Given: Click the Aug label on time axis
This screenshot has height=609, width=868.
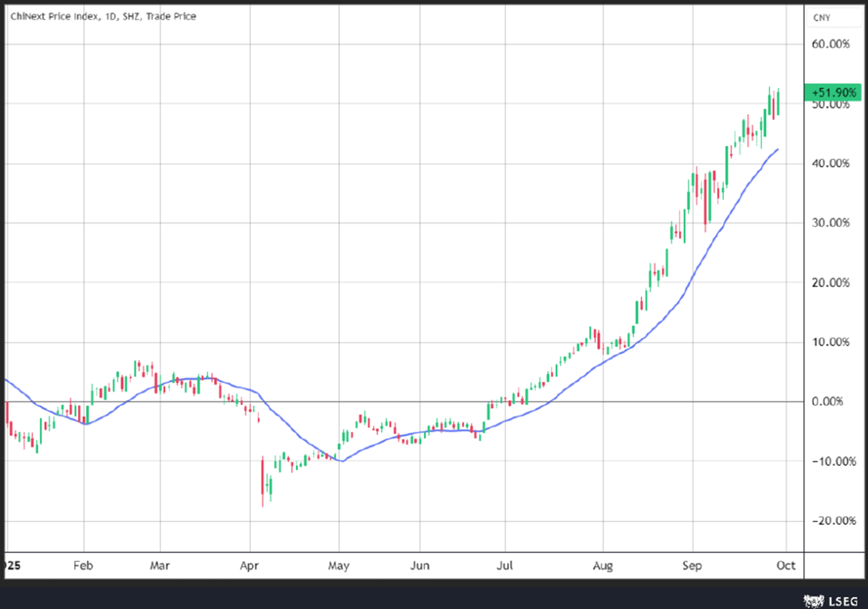Looking at the screenshot, I should click(602, 565).
